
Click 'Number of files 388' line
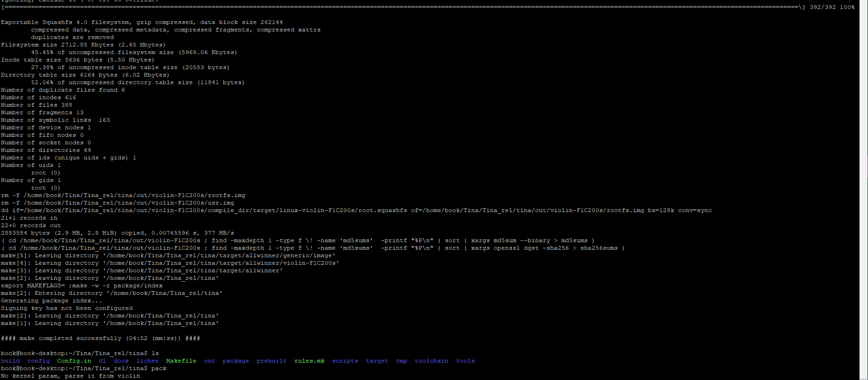pos(37,105)
